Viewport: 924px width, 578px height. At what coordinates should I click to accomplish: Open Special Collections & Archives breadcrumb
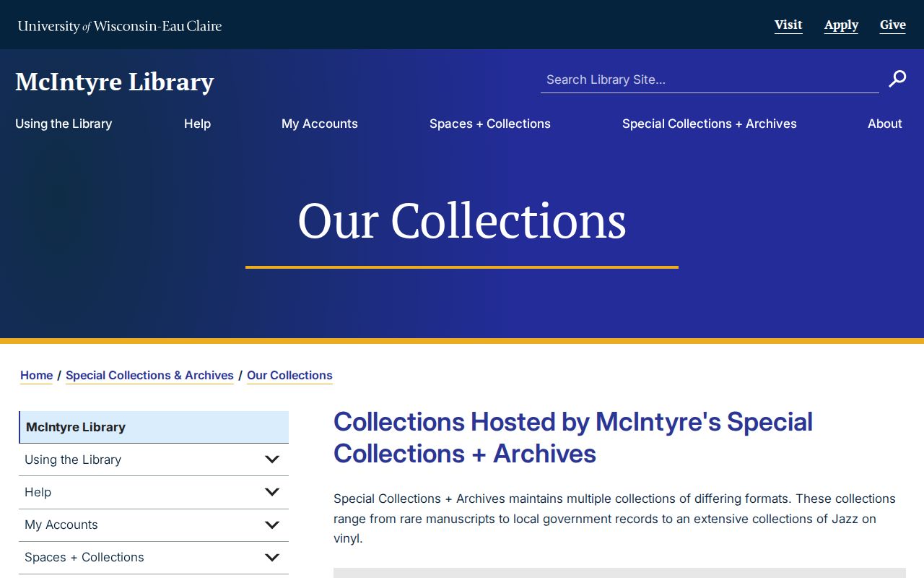point(149,375)
